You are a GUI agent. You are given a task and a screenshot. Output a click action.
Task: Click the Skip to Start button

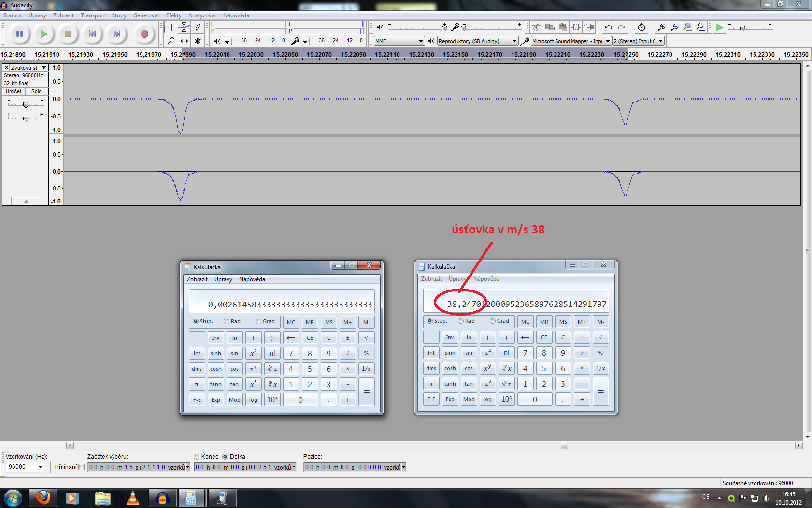[92, 34]
